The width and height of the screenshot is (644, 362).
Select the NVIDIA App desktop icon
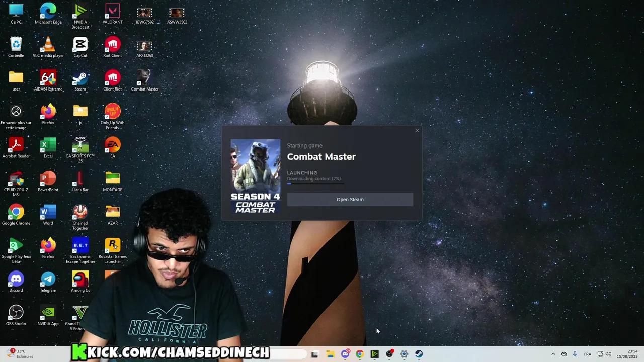click(x=48, y=316)
